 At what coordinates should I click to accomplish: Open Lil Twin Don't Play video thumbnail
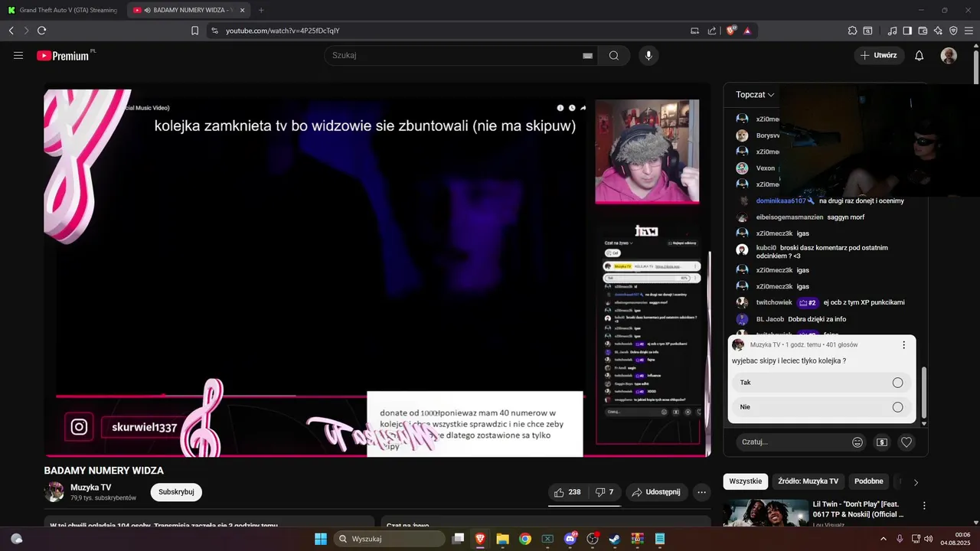766,513
